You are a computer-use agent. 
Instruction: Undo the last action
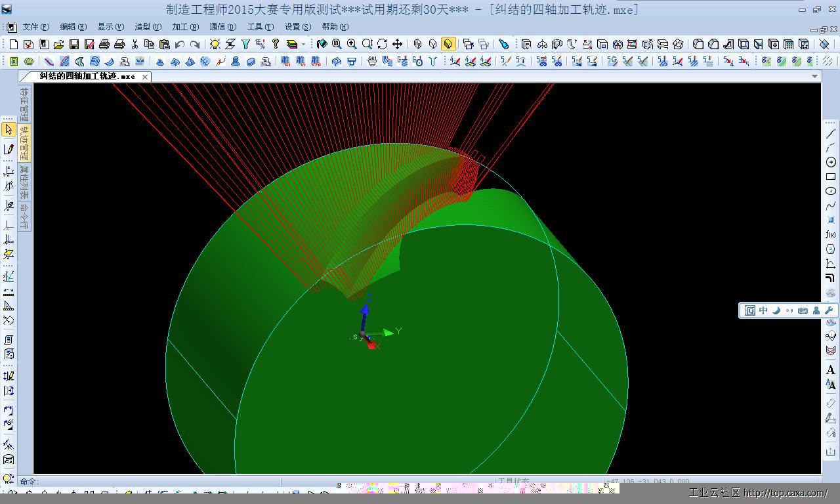tap(180, 44)
